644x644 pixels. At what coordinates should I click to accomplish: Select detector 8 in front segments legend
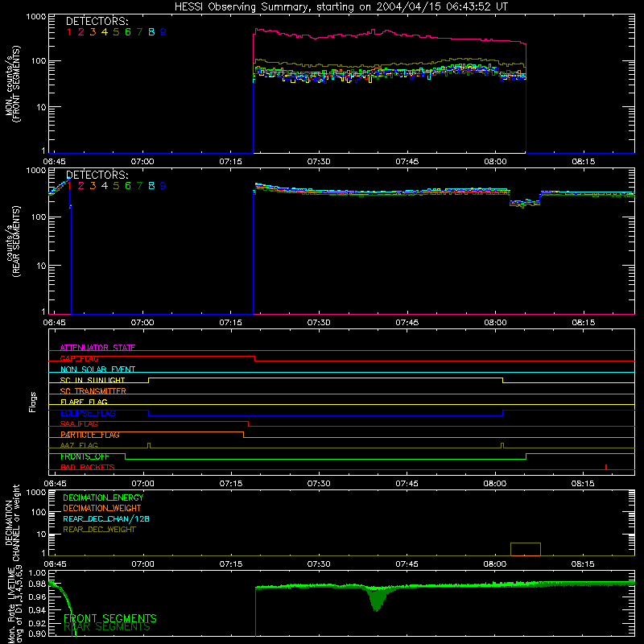[x=151, y=31]
